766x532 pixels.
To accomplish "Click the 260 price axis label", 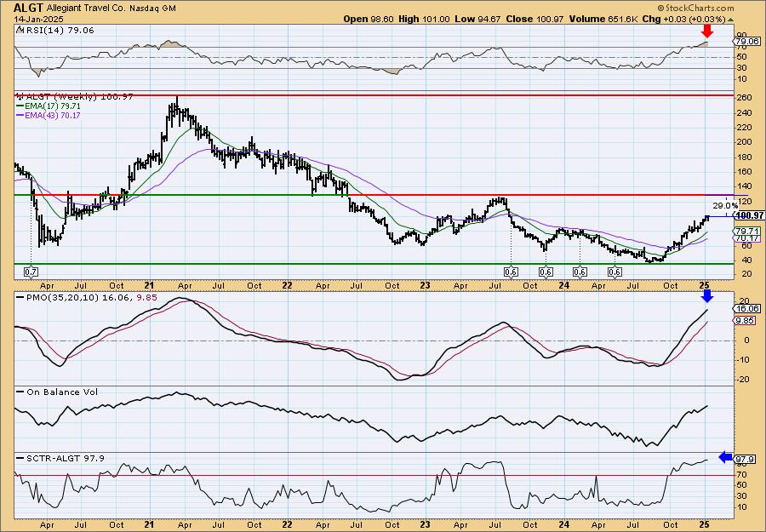I will pyautogui.click(x=745, y=98).
